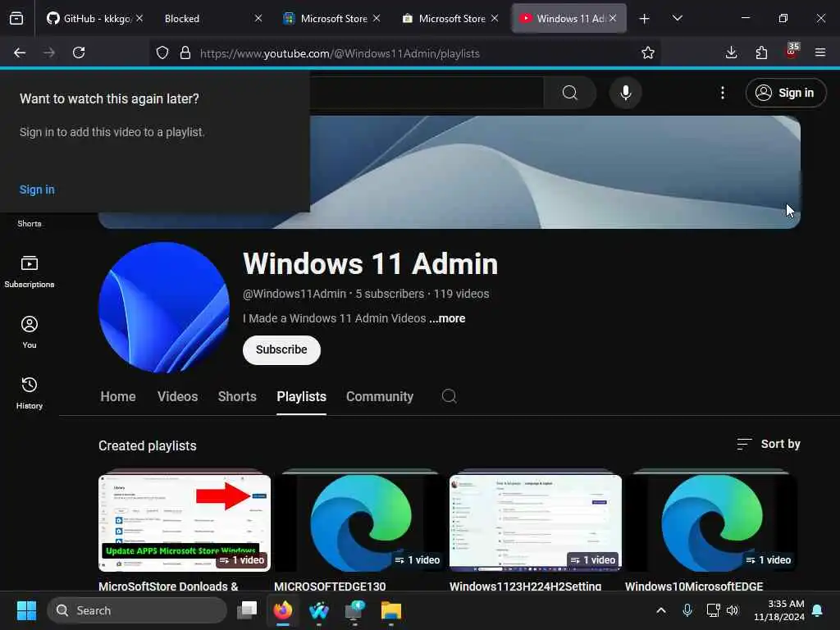List all tabs dropdown arrow
Image resolution: width=840 pixels, height=630 pixels.
point(677,19)
